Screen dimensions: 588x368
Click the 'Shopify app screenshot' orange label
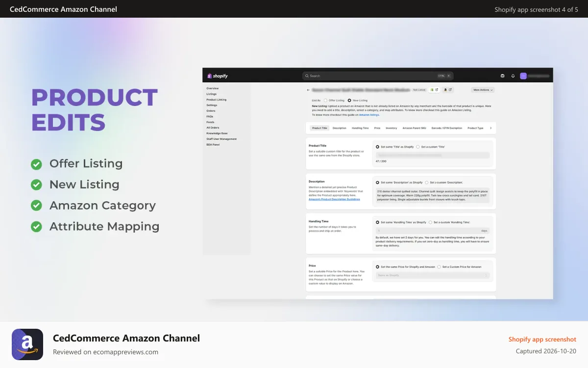pyautogui.click(x=542, y=339)
